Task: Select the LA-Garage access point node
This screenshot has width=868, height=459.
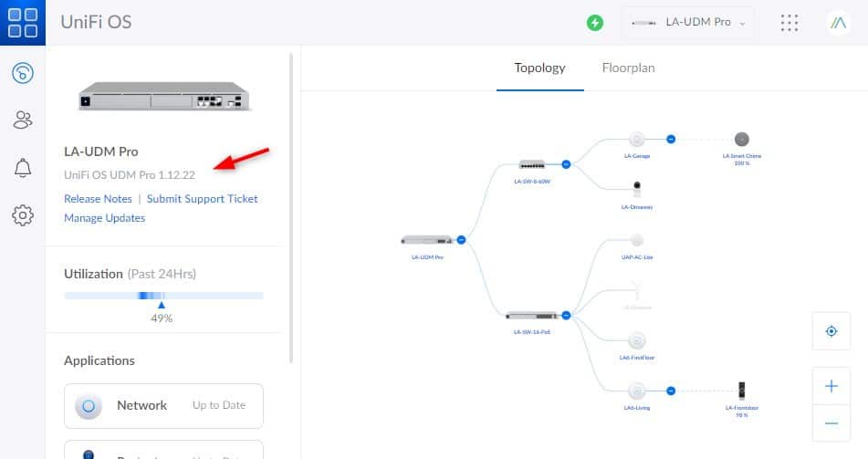Action: tap(637, 139)
